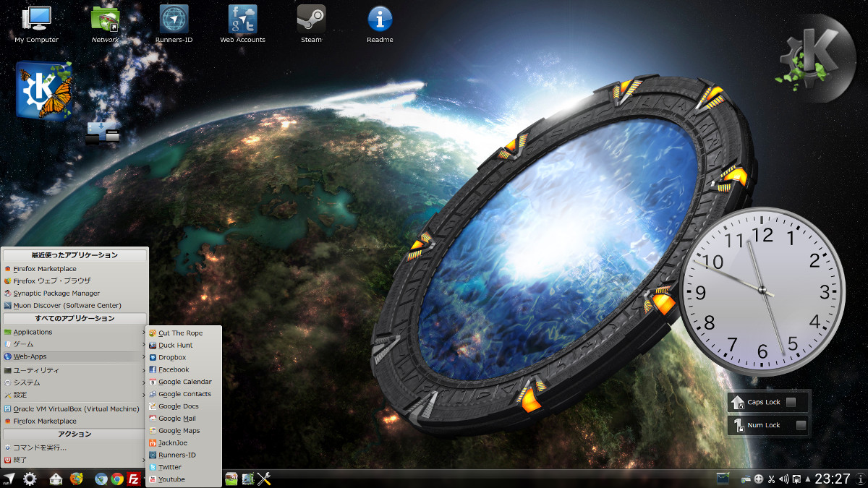Viewport: 868px width, 488px height.
Task: Open the home folder icon in the taskbar
Action: point(56,479)
